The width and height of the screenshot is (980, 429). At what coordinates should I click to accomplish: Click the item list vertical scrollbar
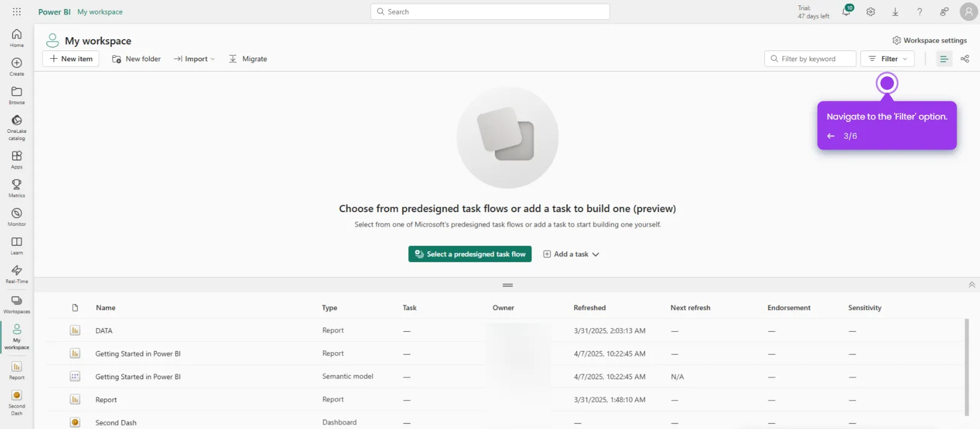(x=967, y=367)
